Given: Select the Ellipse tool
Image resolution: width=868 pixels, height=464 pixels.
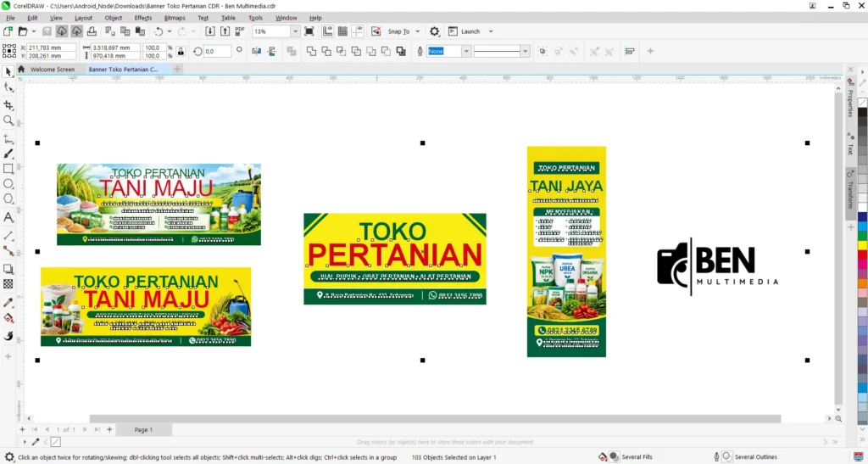Looking at the screenshot, I should [8, 184].
